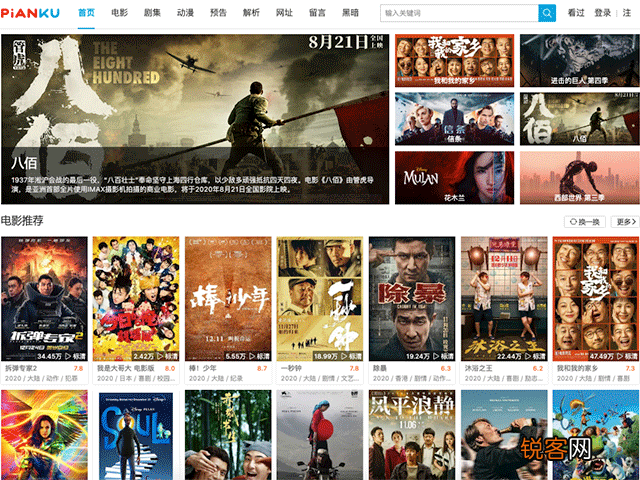Open 我和我的家乡 poster in recommendations row

[596, 299]
